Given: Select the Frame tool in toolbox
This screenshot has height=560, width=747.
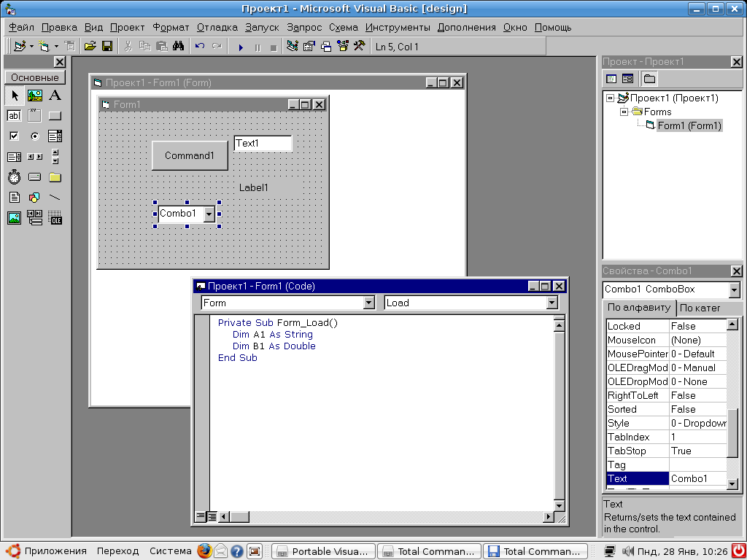Looking at the screenshot, I should 35,116.
